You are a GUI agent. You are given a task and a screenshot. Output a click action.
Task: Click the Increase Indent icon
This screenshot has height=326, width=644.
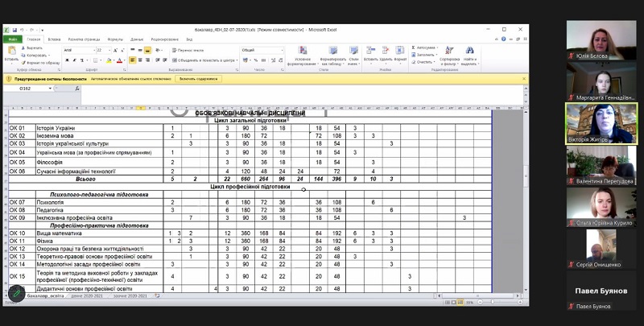point(165,60)
